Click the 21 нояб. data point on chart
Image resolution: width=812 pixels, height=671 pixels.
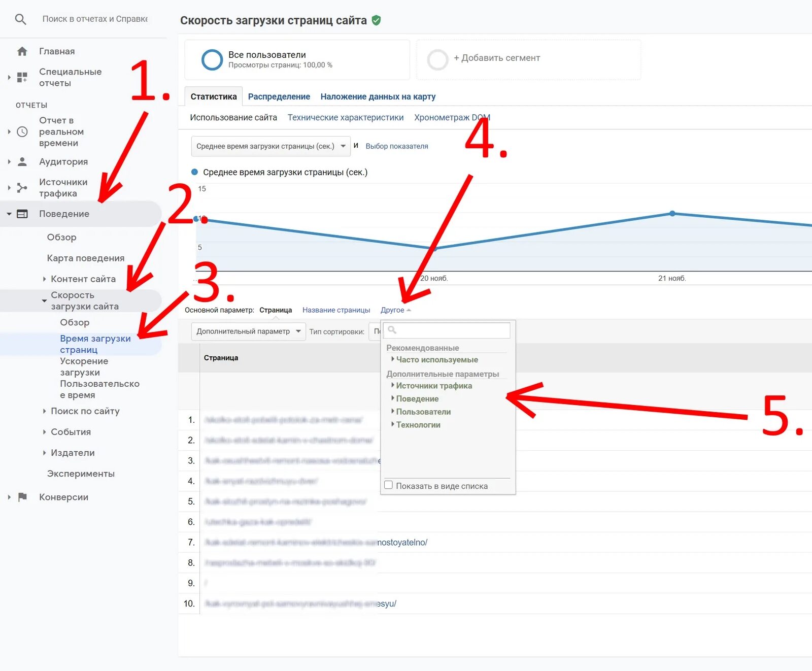(672, 214)
